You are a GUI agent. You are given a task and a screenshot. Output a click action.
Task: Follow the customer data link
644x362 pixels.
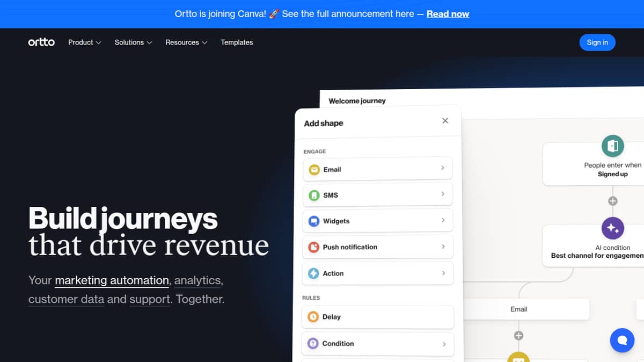[x=66, y=299]
